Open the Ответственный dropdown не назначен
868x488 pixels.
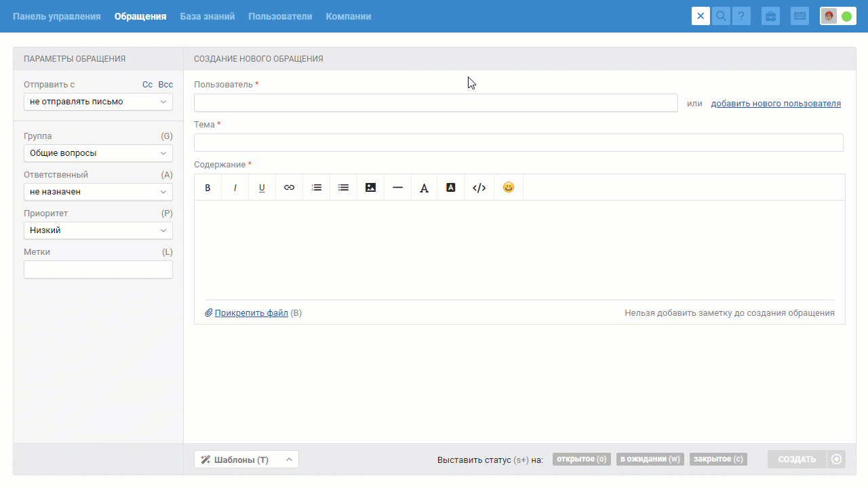(98, 192)
